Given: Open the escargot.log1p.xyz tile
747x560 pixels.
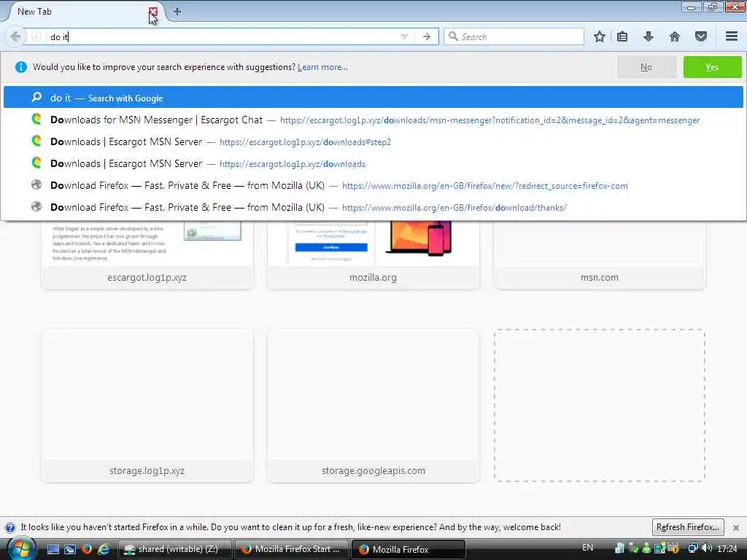Looking at the screenshot, I should pos(147,254).
